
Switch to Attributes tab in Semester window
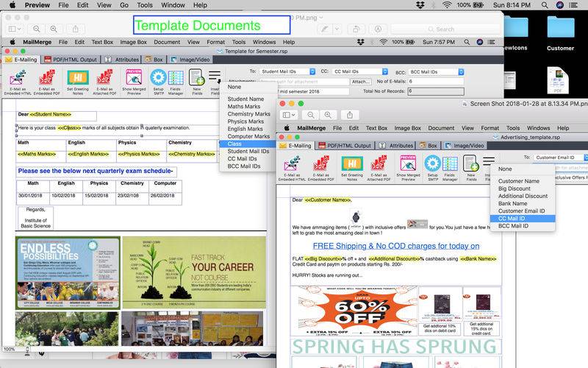coord(122,60)
